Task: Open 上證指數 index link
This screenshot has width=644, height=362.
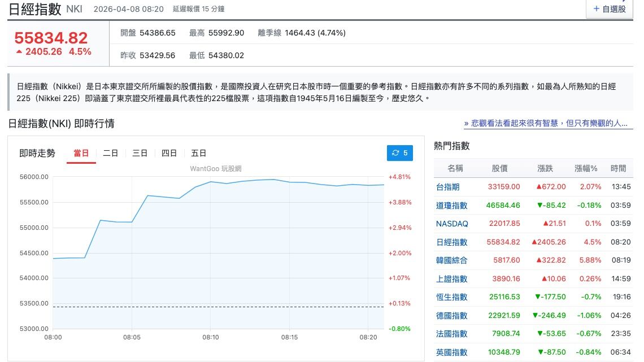Action: coord(451,279)
